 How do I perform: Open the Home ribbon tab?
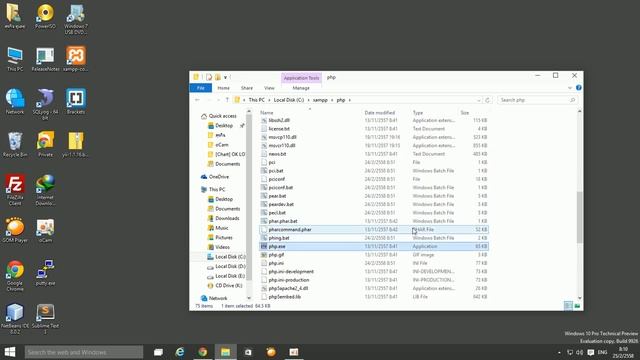tap(223, 88)
